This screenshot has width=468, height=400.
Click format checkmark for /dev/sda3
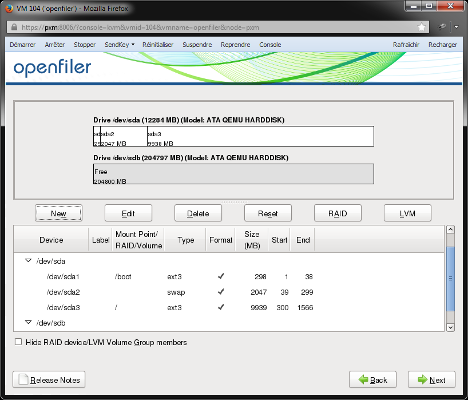tap(221, 307)
